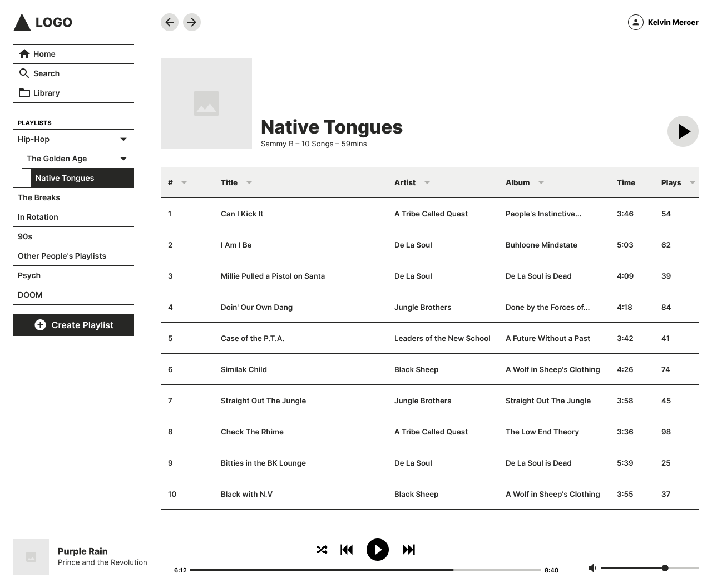Go forward with the right arrow button
Viewport: 712px width, 588px height.
pyautogui.click(x=192, y=22)
